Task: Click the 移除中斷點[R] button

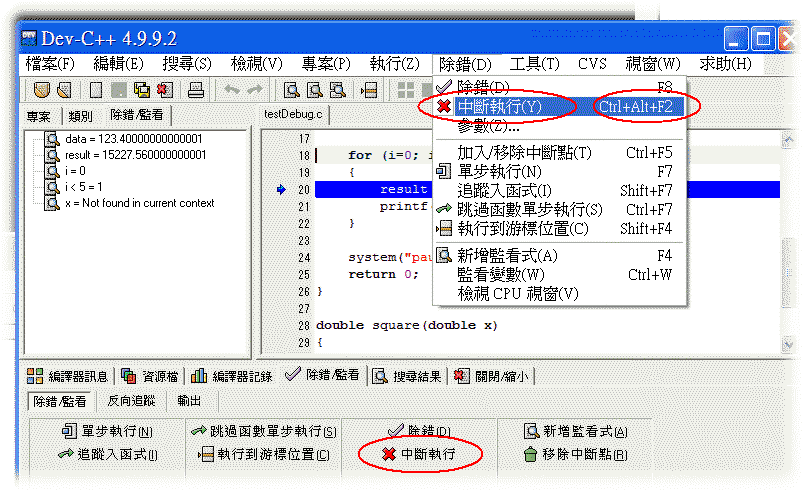Action: click(576, 454)
